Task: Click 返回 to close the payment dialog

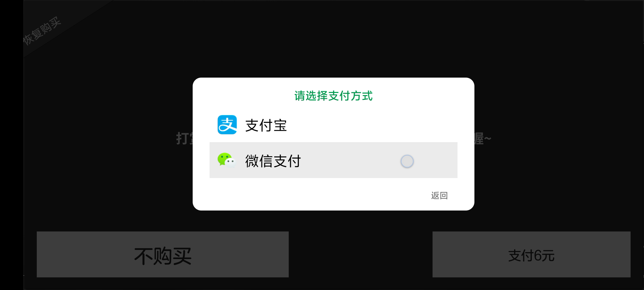Action: [x=439, y=195]
